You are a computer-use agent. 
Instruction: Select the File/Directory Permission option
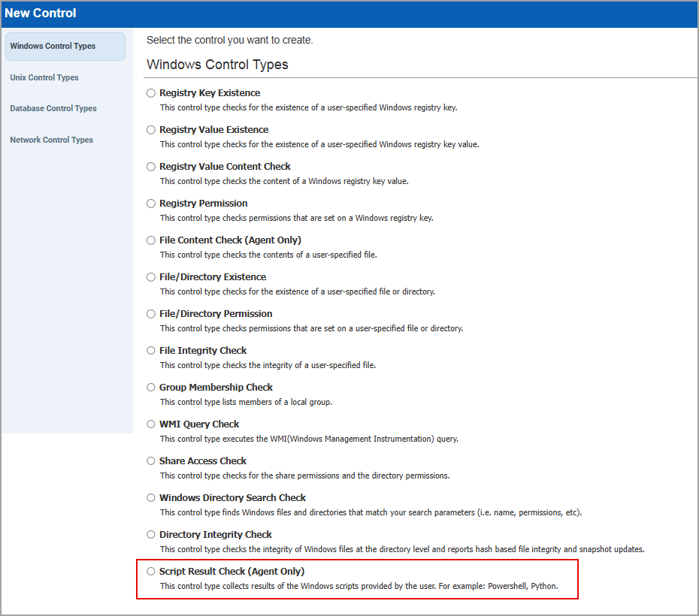pyautogui.click(x=151, y=314)
